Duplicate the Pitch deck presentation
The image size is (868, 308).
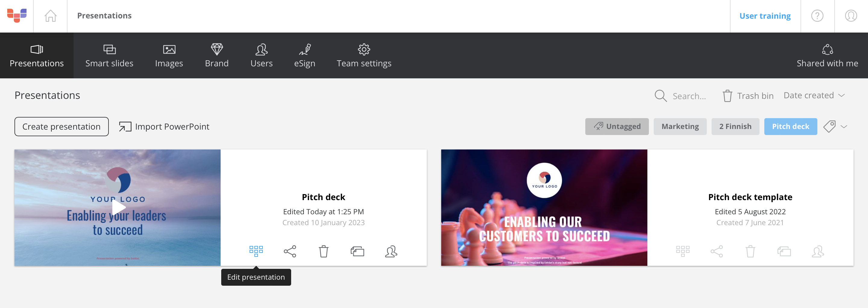[x=357, y=251]
